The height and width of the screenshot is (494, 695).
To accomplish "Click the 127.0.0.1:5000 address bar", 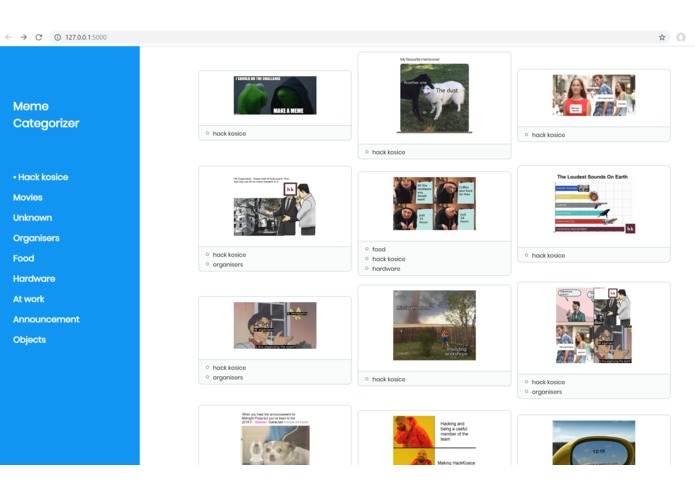I will click(359, 37).
